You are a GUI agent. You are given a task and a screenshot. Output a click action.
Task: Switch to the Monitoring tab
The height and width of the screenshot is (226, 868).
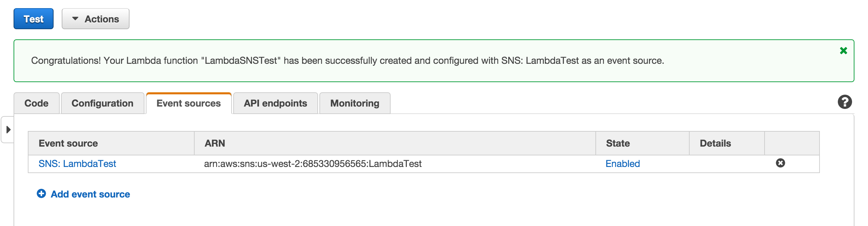[355, 103]
